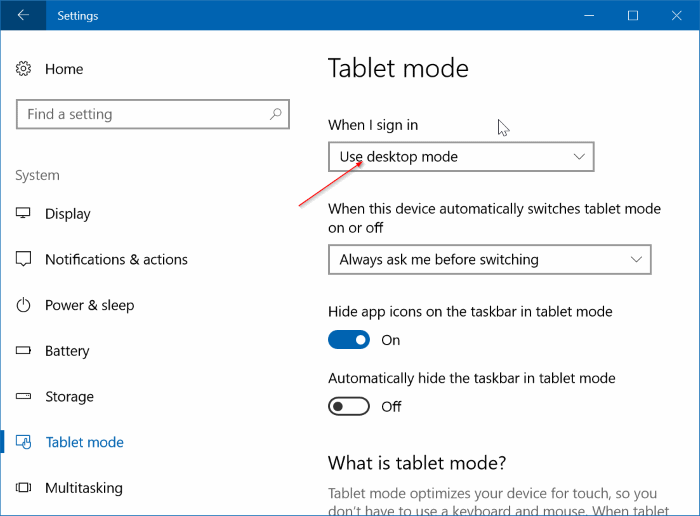
Task: Select Tablet mode in sidebar
Action: pos(84,442)
